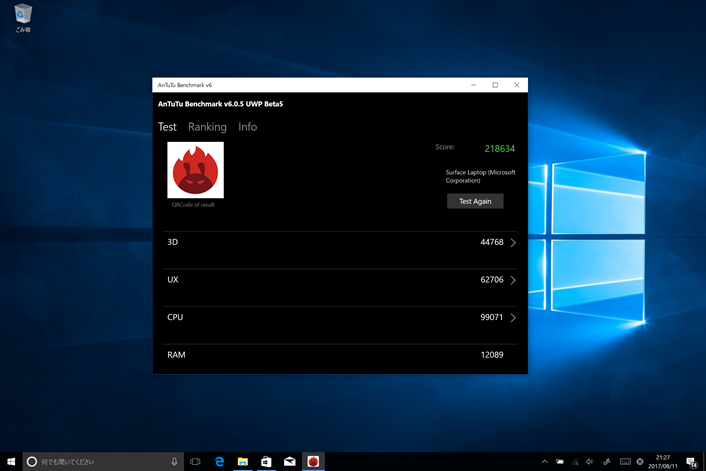Click the UX row label
The height and width of the screenshot is (471, 706).
(x=173, y=280)
